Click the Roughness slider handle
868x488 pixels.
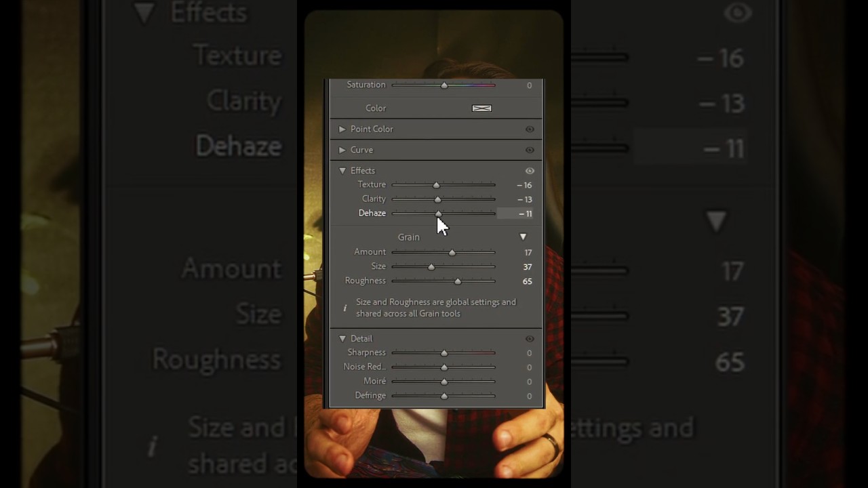tap(458, 281)
